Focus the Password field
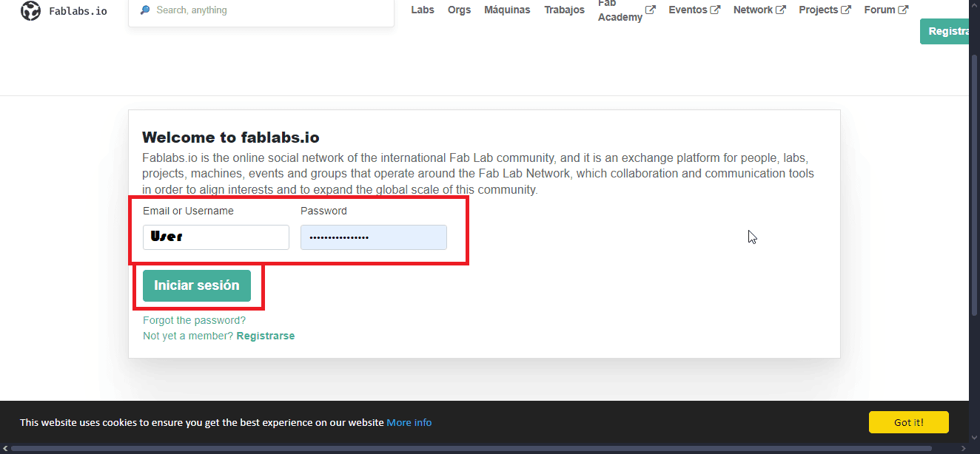980x454 pixels. point(374,237)
